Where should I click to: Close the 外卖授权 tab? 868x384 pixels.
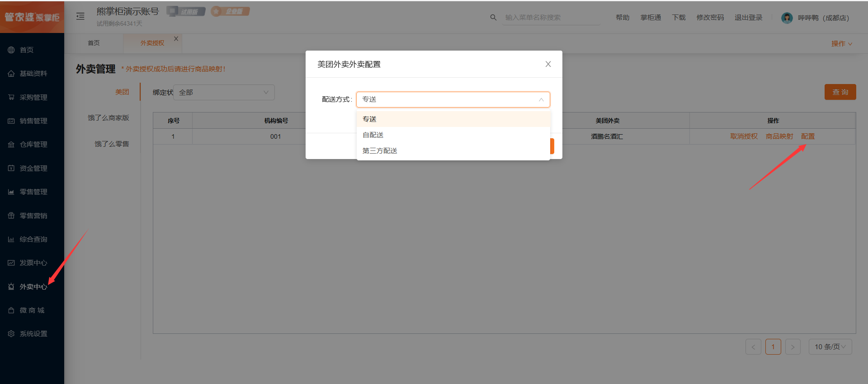point(176,39)
